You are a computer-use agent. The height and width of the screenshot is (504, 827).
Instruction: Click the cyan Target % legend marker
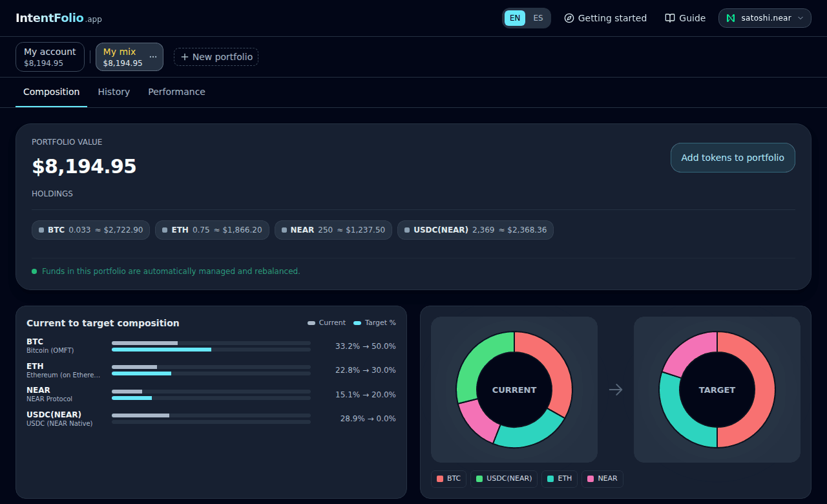click(x=357, y=323)
